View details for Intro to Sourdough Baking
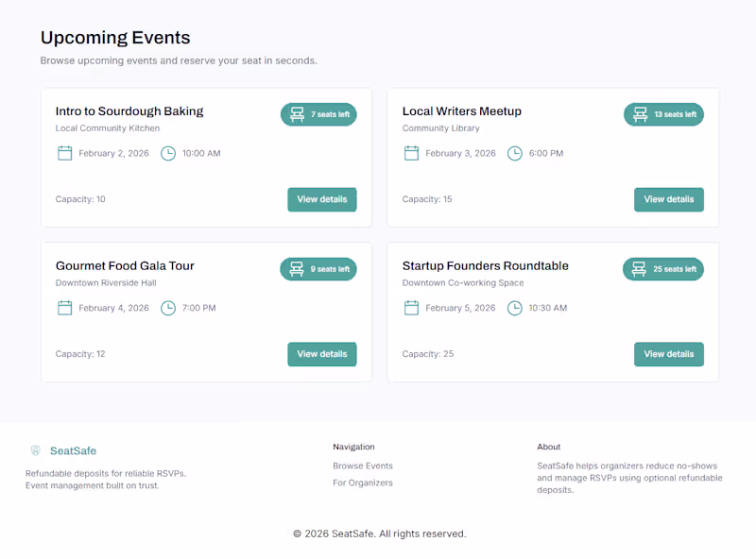Image resolution: width=756 pixels, height=559 pixels. pyautogui.click(x=322, y=199)
